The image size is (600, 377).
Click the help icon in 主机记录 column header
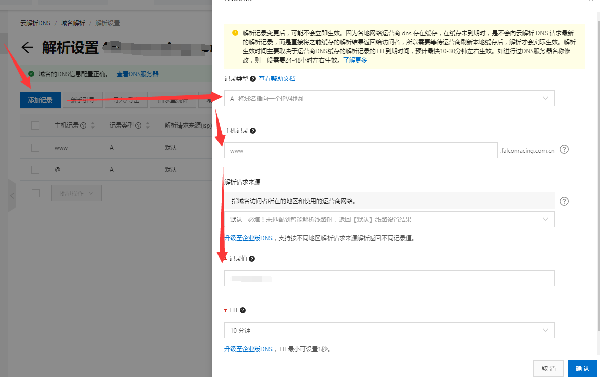tap(83, 125)
